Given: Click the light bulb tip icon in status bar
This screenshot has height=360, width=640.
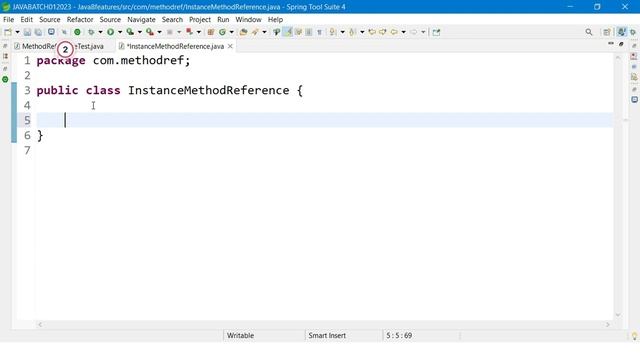Looking at the screenshot, I should click(634, 336).
